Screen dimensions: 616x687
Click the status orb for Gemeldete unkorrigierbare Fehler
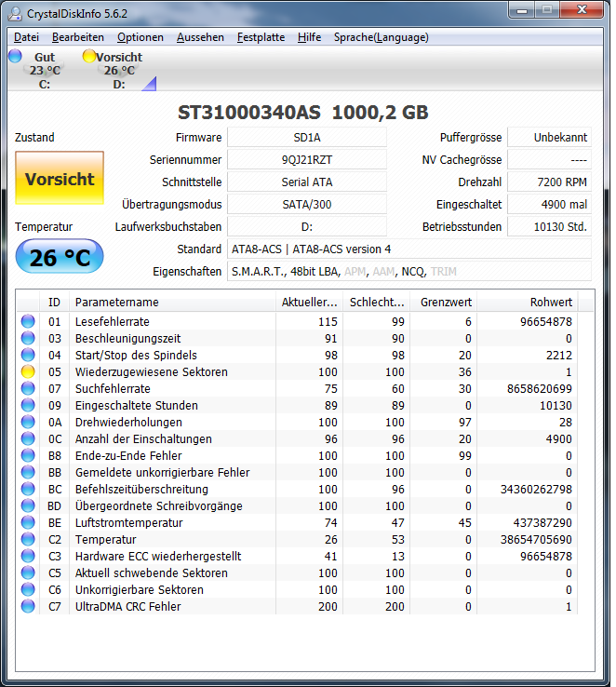coord(28,472)
